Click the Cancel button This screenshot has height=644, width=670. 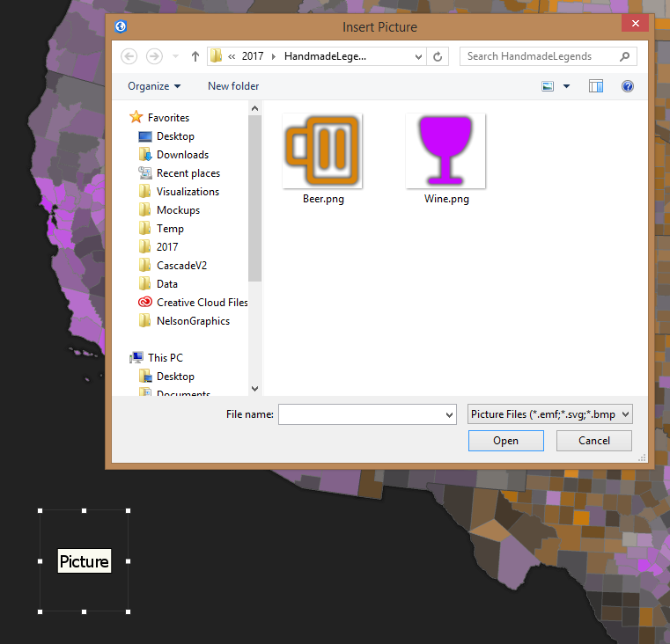point(594,441)
